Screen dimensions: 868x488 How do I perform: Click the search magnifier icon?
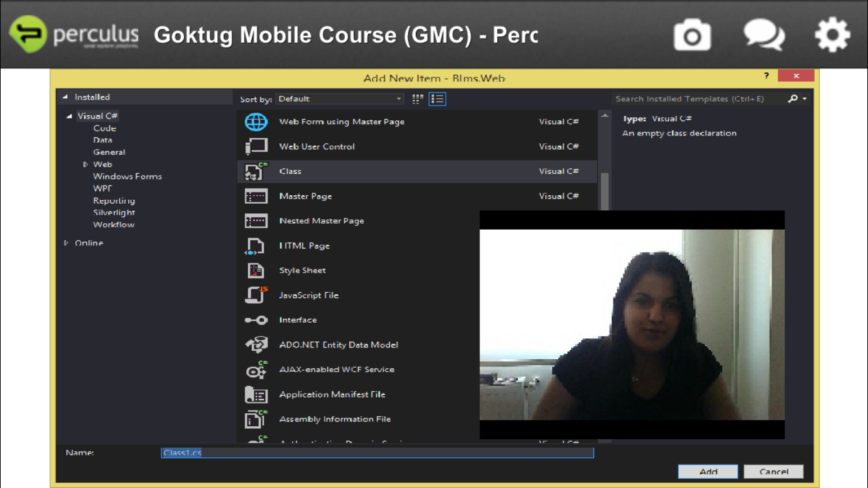pos(793,99)
